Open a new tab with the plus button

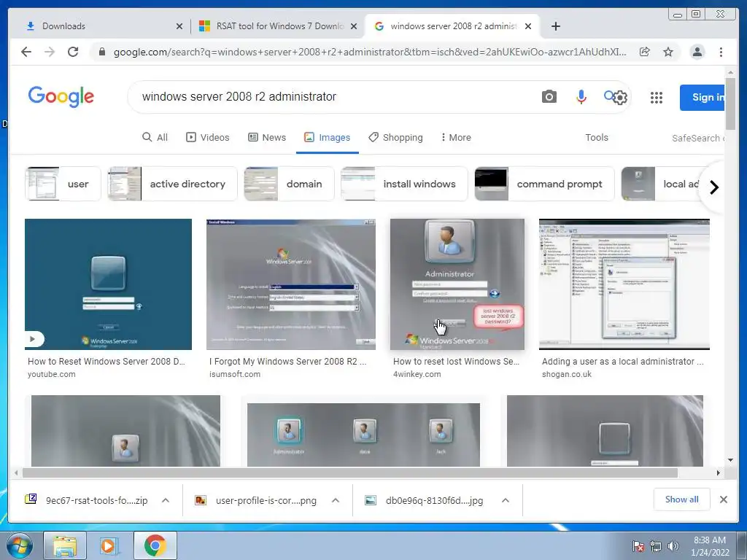point(555,26)
